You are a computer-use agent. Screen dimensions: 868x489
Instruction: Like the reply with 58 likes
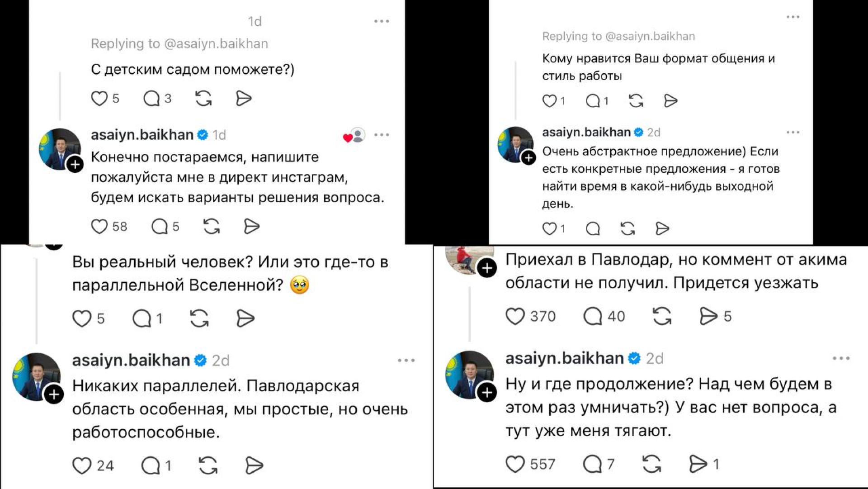click(99, 226)
